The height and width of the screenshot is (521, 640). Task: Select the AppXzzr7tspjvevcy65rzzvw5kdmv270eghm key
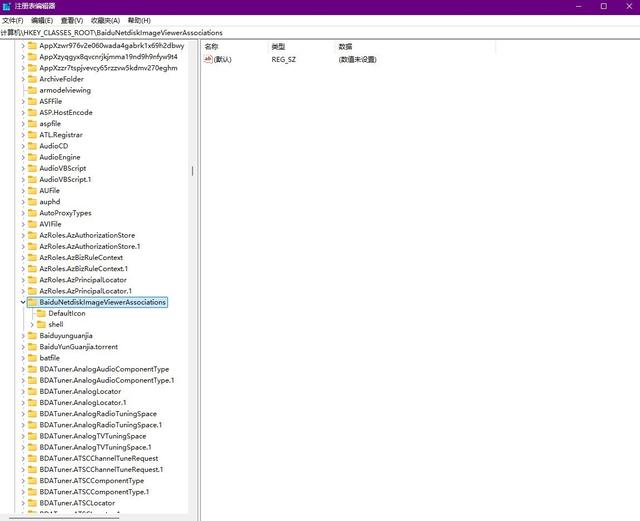(108, 68)
